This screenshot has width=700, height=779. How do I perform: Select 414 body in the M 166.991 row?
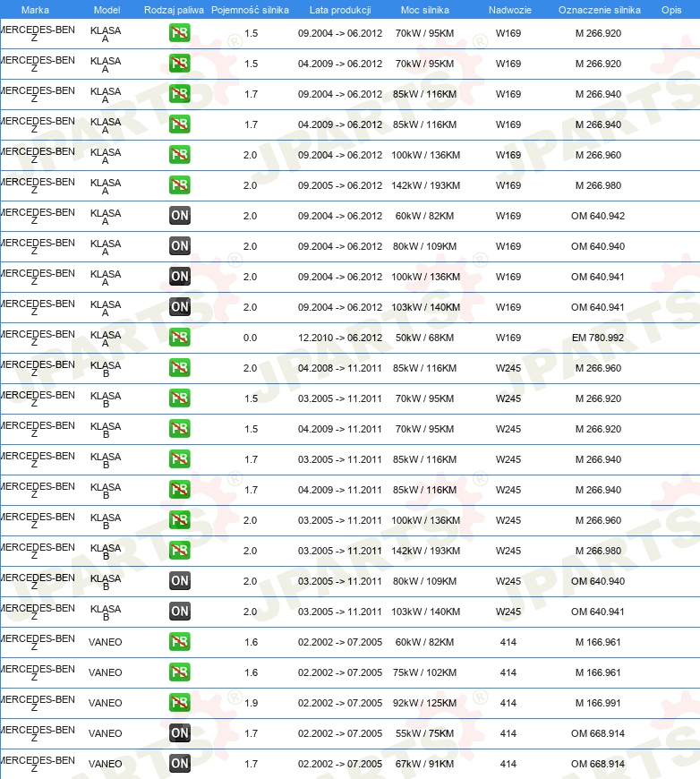508,703
